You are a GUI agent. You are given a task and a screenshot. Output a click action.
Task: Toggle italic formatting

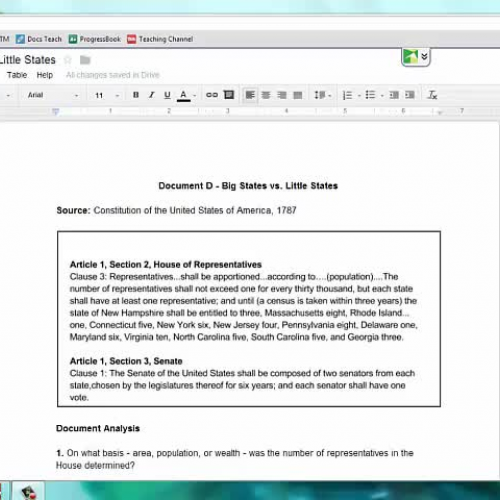[x=151, y=95]
